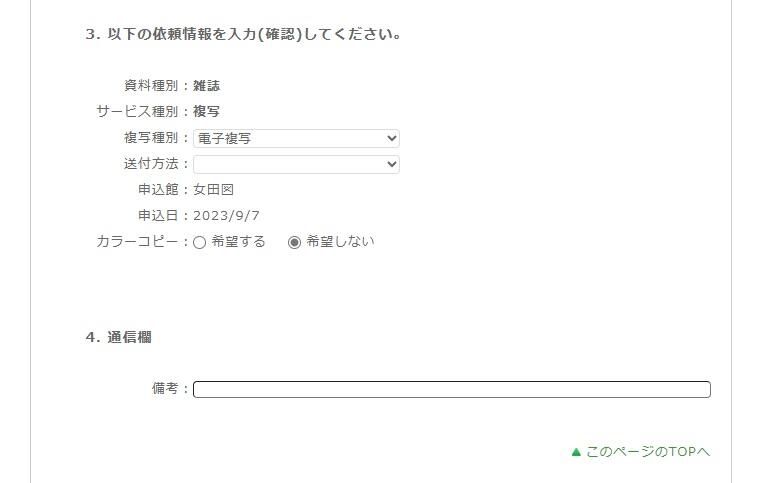Expand the empty 送付方法 dropdown
760x483 pixels.
(296, 164)
